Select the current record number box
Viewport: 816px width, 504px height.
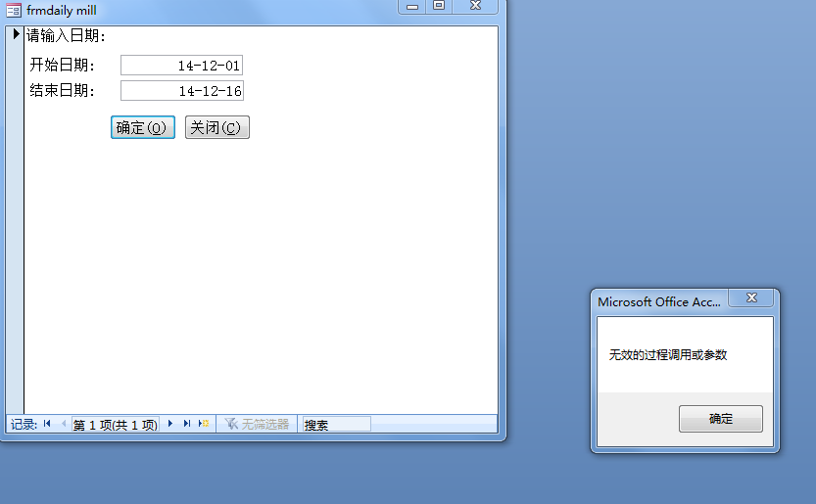(x=115, y=425)
